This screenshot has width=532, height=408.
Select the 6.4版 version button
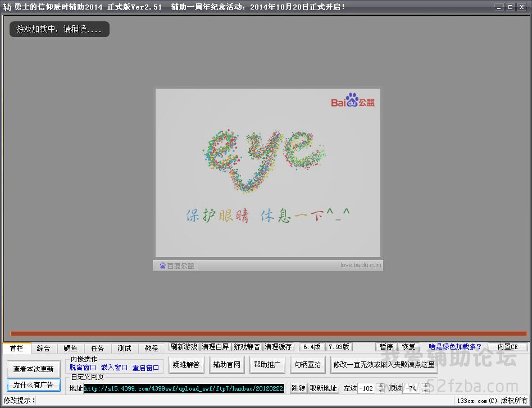[x=312, y=347]
